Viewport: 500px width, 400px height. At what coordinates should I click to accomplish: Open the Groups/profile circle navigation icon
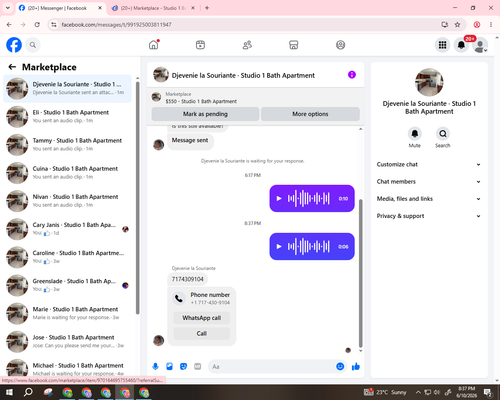coord(340,45)
